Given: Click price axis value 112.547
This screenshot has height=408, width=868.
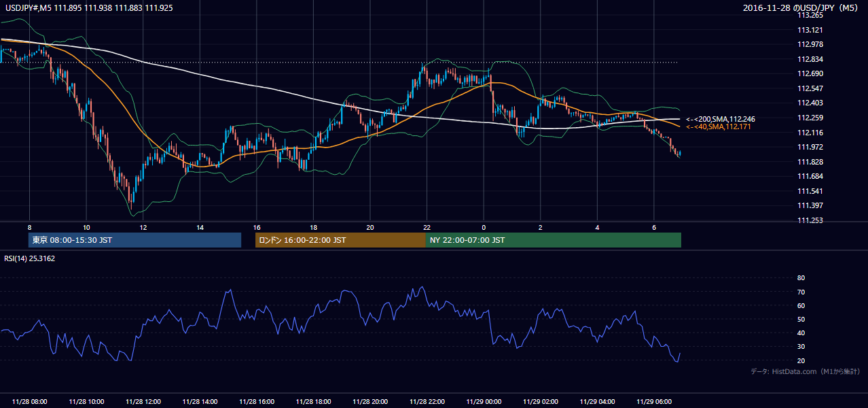Looking at the screenshot, I should tap(810, 88).
